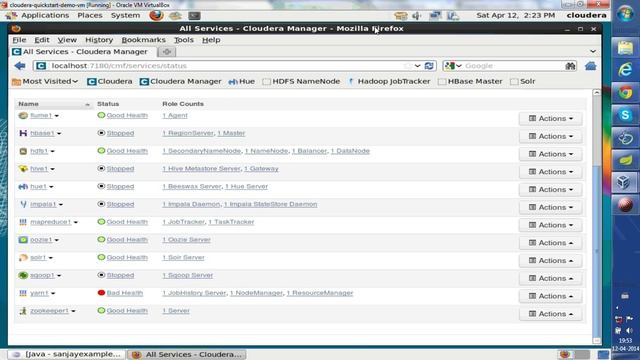Open Chrome on Windows taskbar
The height and width of the screenshot is (360, 640).
[625, 92]
